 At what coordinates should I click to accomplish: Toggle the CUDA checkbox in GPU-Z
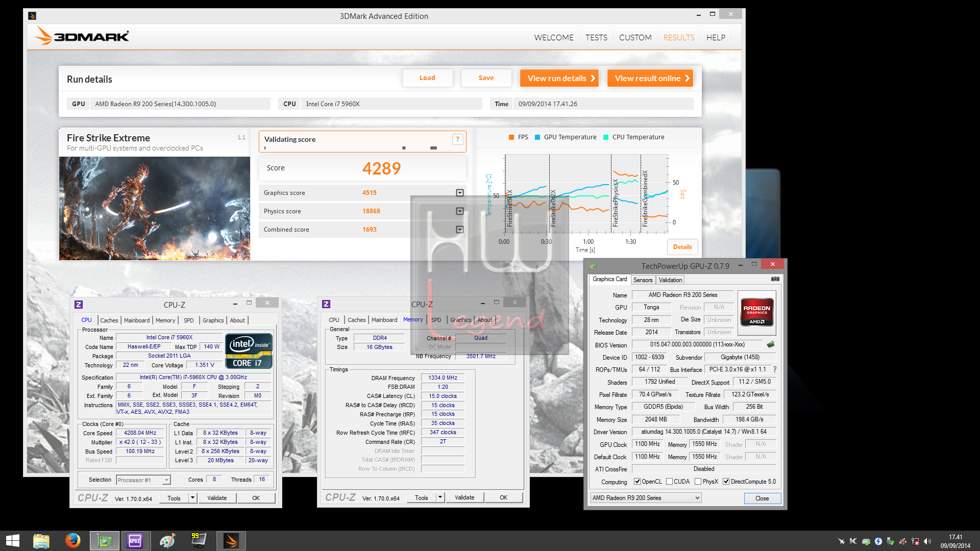point(669,482)
